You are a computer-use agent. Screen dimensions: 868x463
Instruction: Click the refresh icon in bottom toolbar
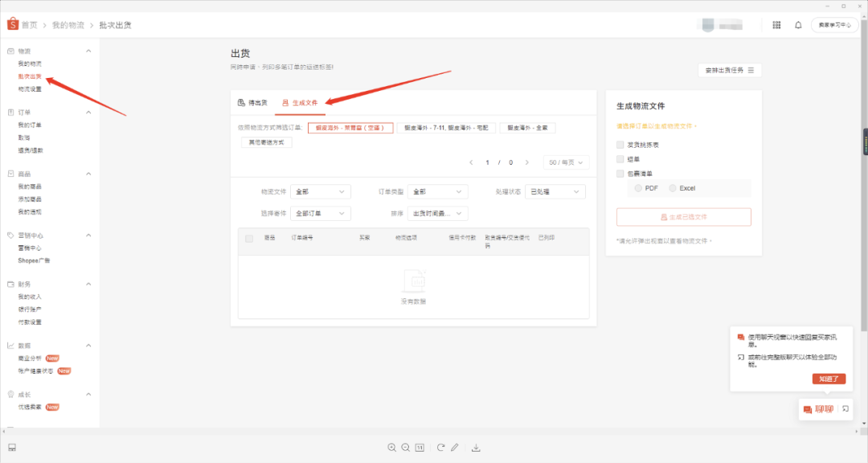point(440,448)
